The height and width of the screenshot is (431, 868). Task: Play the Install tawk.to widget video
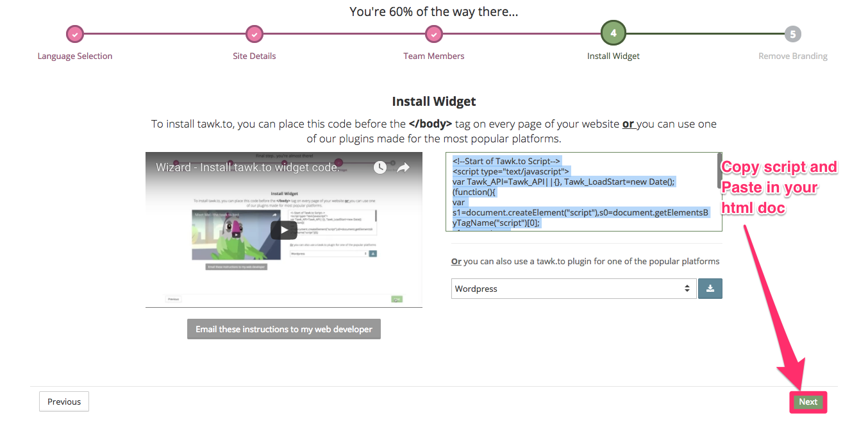pos(283,230)
